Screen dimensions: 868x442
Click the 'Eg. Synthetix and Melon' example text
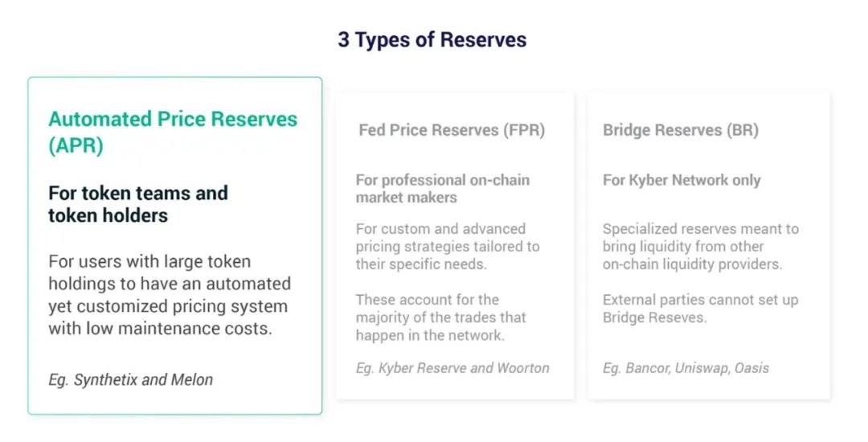click(x=131, y=379)
